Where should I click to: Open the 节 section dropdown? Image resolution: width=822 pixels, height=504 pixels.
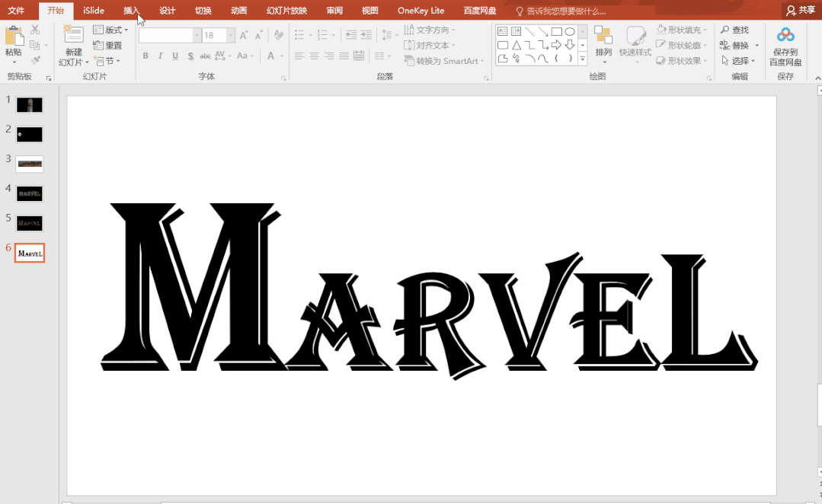(107, 61)
